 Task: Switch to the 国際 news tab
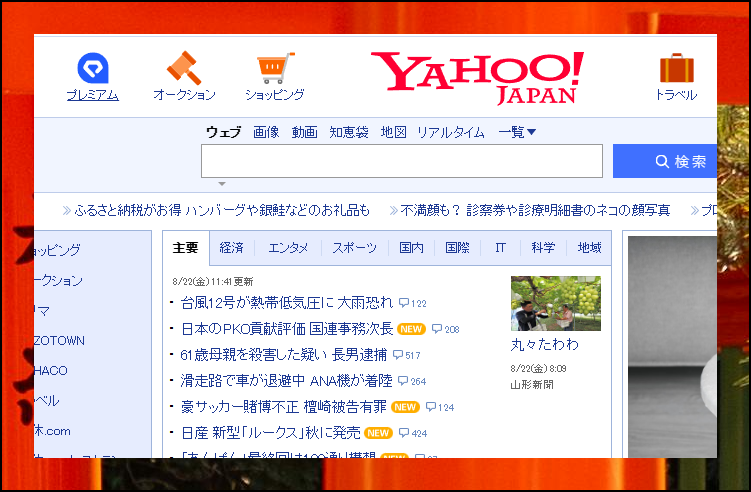[x=457, y=248]
